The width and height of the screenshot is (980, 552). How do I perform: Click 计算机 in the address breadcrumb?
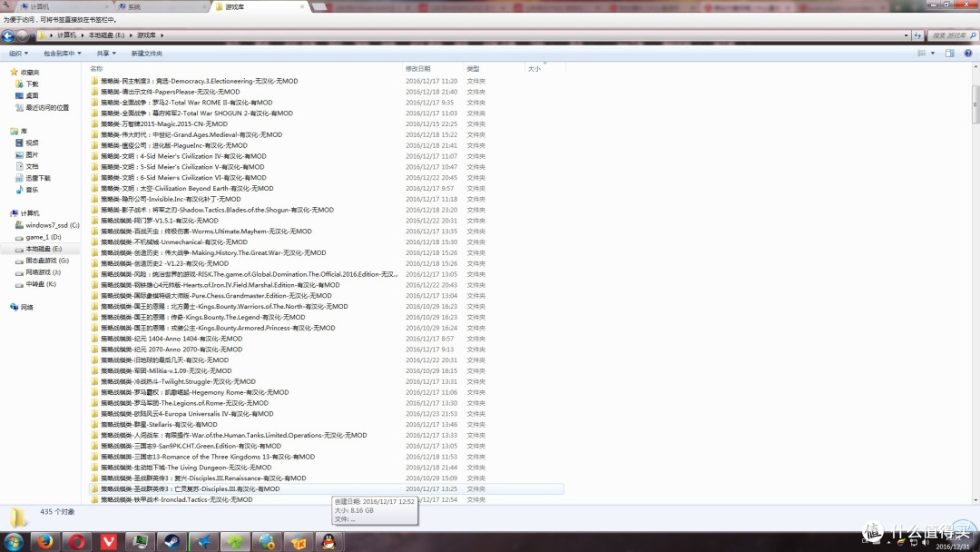tap(66, 35)
